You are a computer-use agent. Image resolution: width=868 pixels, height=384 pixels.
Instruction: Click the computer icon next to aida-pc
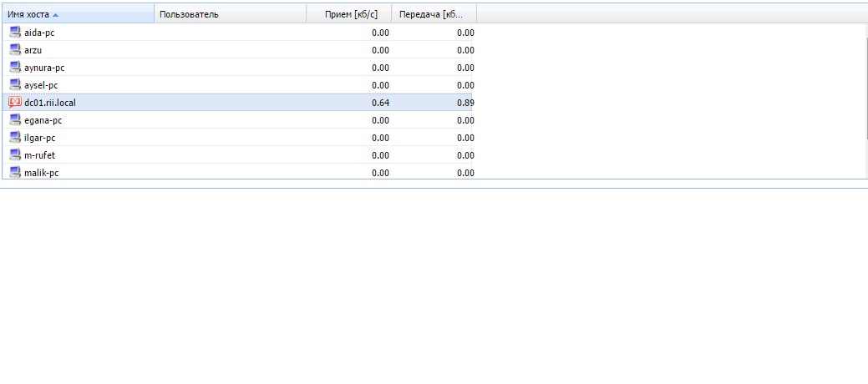[16, 32]
